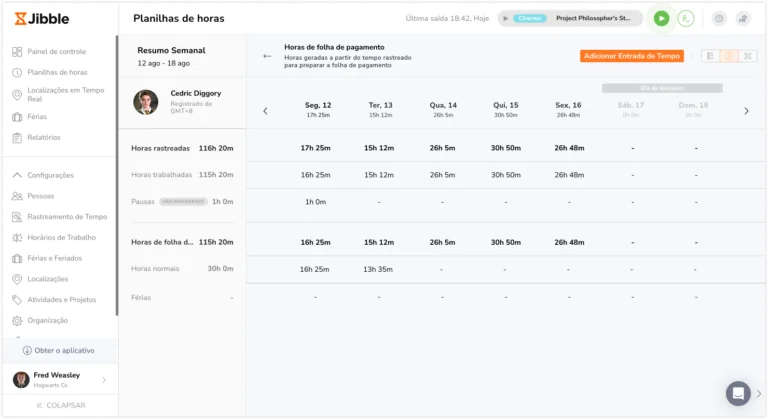Collapse the sidebar with COLAPSAR
Image resolution: width=768 pixels, height=419 pixels.
(61, 405)
